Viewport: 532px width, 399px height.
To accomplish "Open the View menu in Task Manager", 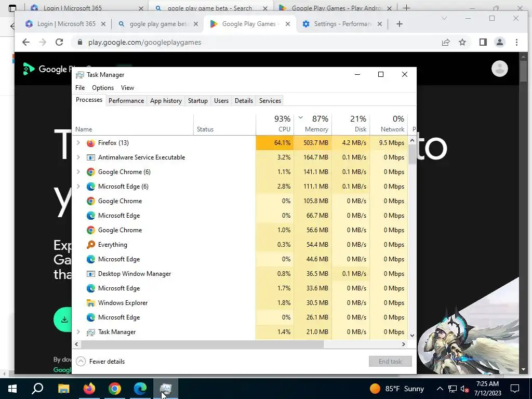I will (x=128, y=88).
